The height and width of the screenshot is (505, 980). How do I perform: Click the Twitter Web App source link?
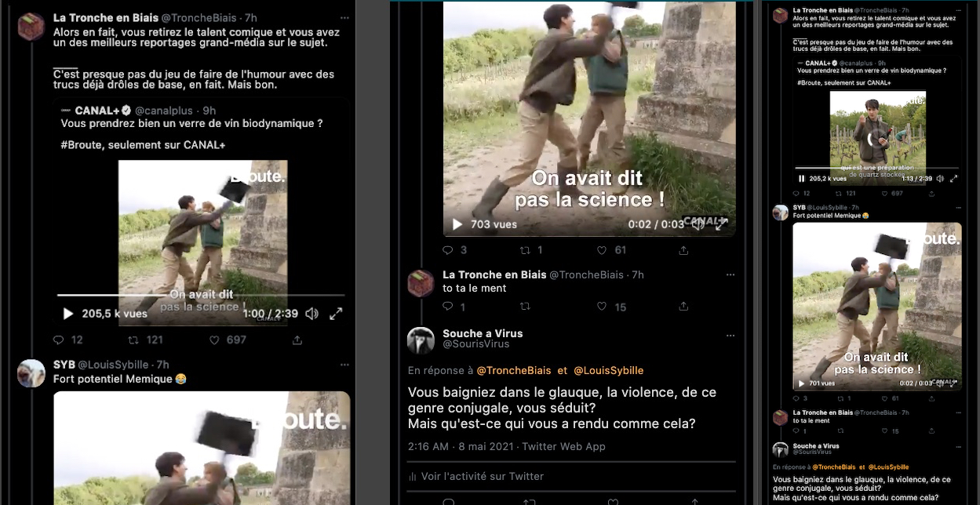563,446
